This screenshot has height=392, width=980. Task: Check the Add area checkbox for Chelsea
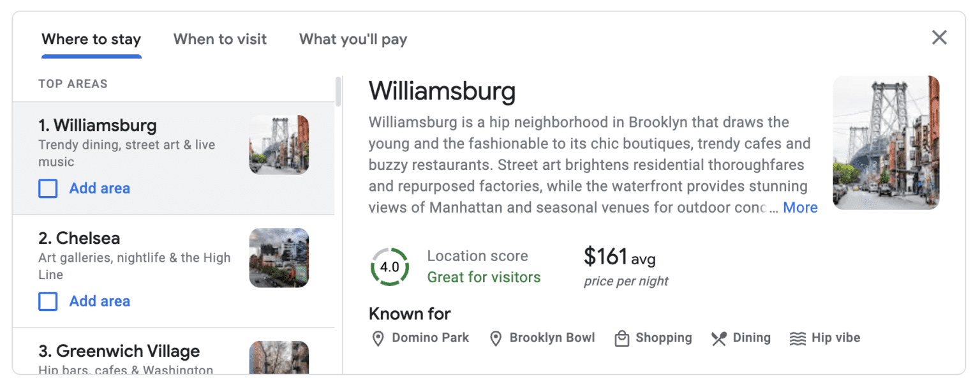[x=48, y=301]
